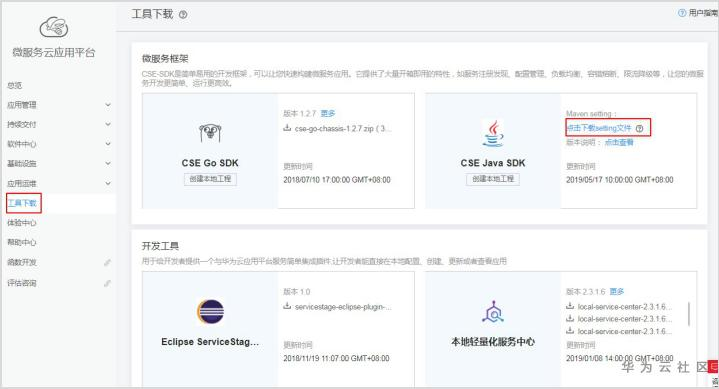This screenshot has height=389, width=719.
Task: Open the 用户指南 link at top right
Action: [703, 13]
